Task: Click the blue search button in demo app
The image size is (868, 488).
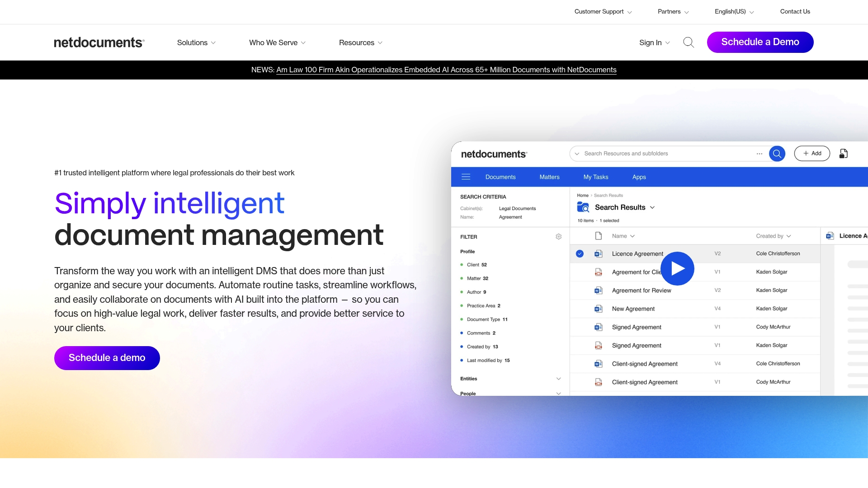Action: (777, 154)
